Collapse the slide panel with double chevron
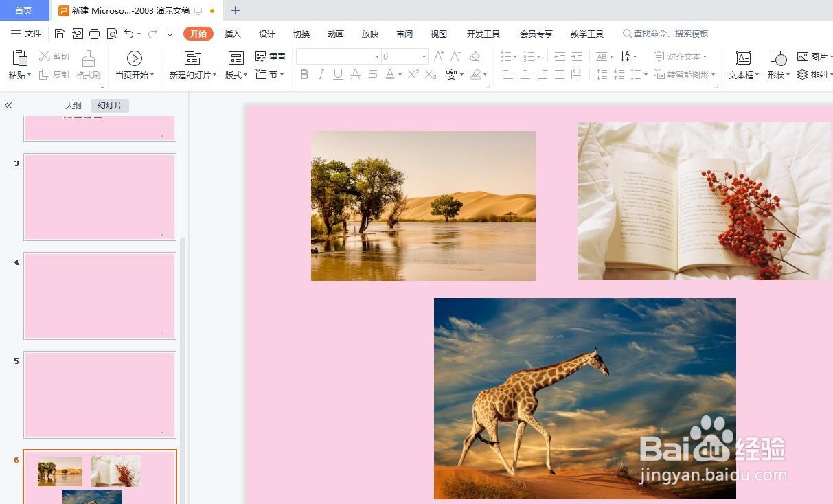833x504 pixels. point(8,105)
